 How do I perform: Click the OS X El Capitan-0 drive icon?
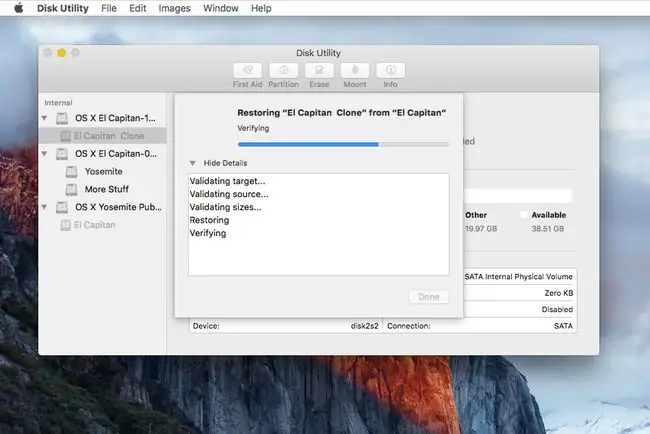pyautogui.click(x=62, y=154)
